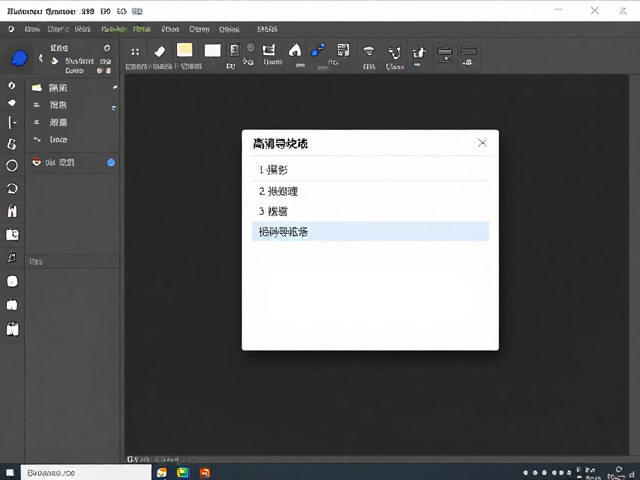
Task: Click the vertical bar with arrow sidebar icon
Action: pos(12,122)
